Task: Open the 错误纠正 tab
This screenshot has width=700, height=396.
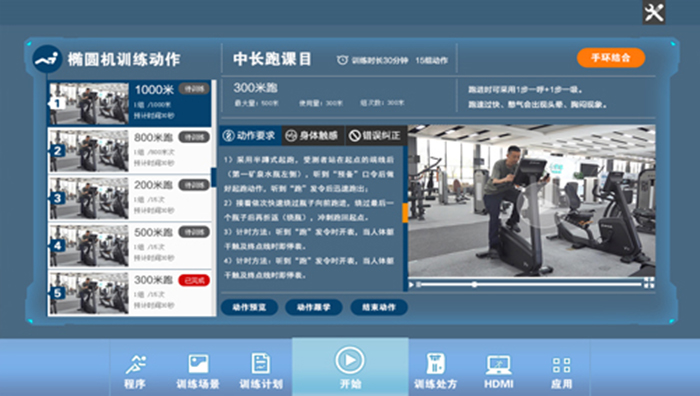Action: (x=376, y=135)
